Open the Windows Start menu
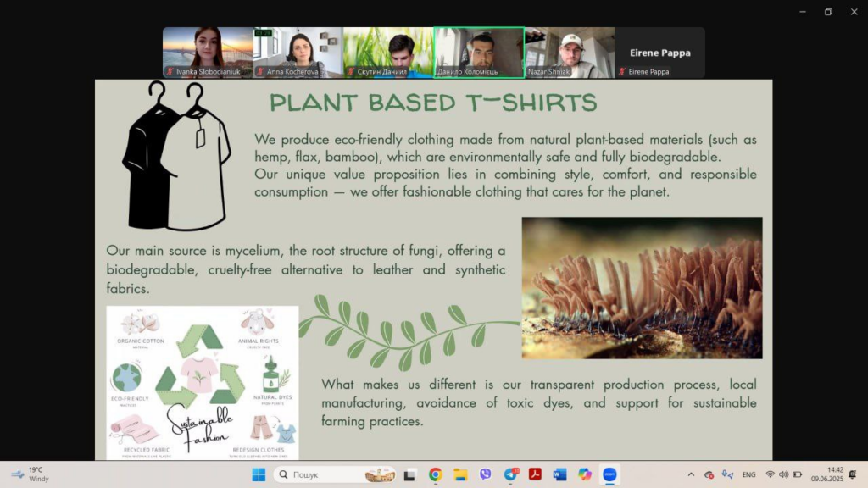Screen dimensions: 868x488 click(x=259, y=474)
